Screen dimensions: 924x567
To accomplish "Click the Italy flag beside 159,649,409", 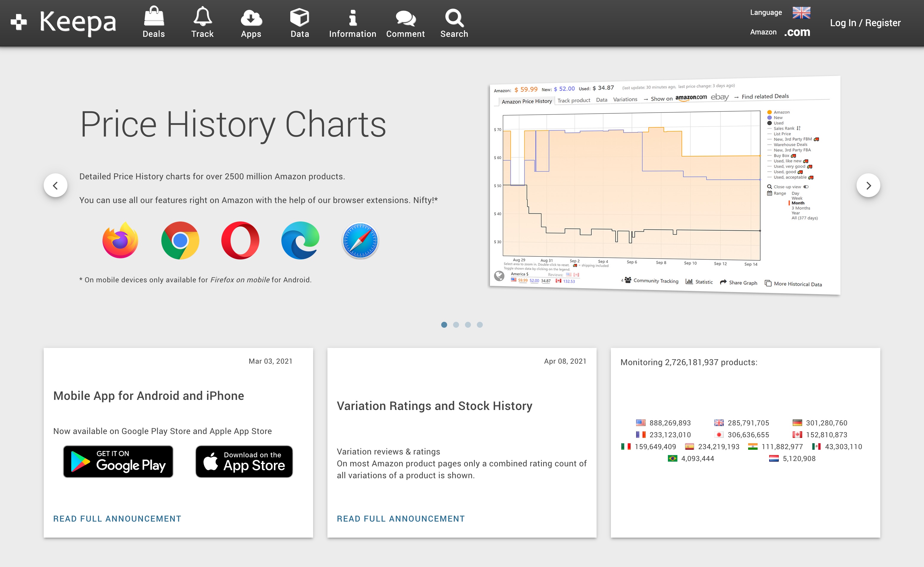I will click(x=626, y=447).
